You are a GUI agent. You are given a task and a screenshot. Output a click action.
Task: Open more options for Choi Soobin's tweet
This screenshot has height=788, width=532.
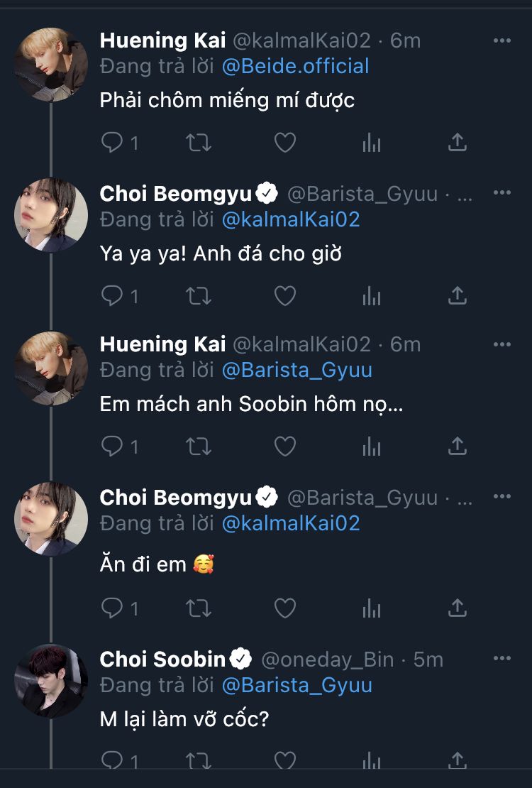pyautogui.click(x=501, y=660)
